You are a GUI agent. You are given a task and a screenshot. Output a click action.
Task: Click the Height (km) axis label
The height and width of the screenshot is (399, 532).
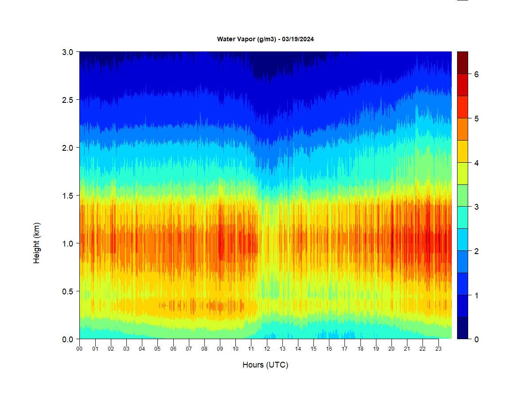37,243
